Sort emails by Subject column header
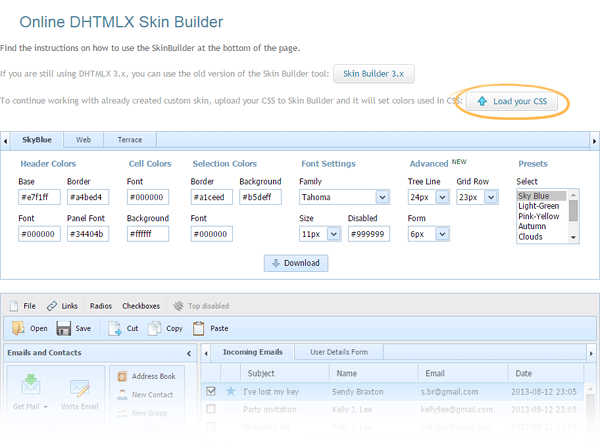This screenshot has width=600, height=442. (x=285, y=373)
